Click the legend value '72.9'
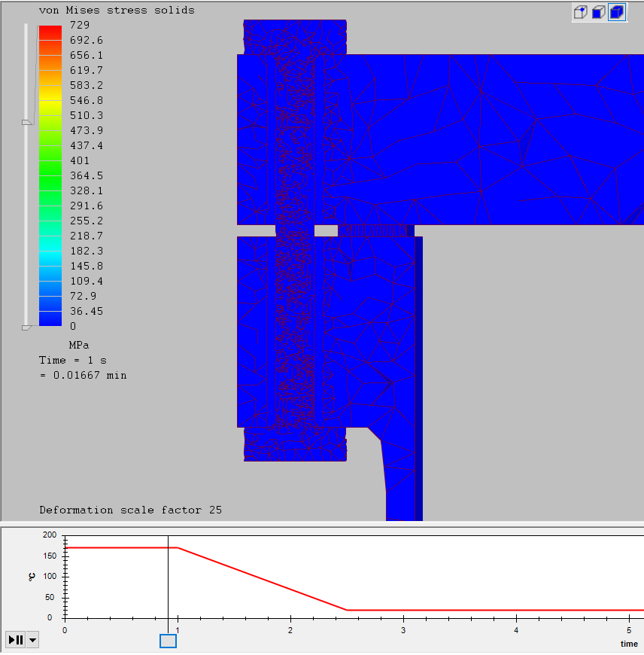 coord(83,296)
